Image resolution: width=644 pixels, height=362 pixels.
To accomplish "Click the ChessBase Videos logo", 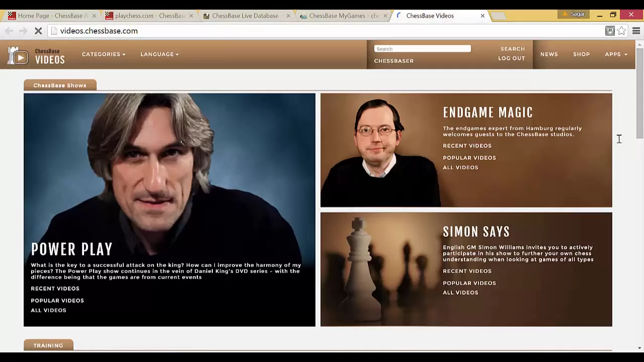I will tap(36, 56).
